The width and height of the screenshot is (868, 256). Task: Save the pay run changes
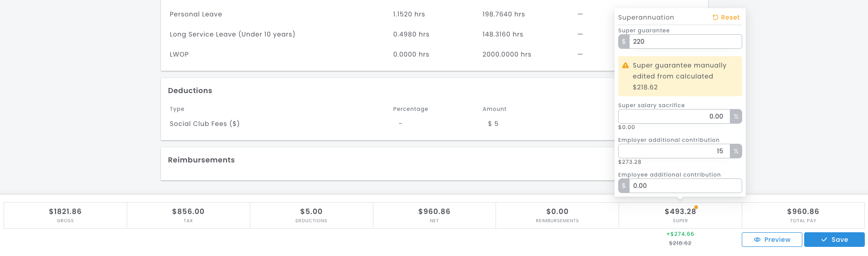coord(834,240)
